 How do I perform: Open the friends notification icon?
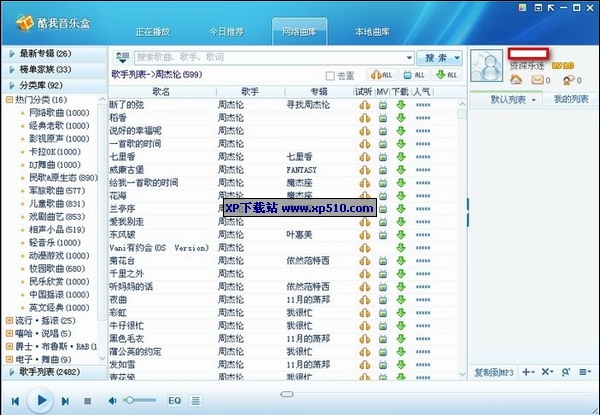(x=568, y=80)
